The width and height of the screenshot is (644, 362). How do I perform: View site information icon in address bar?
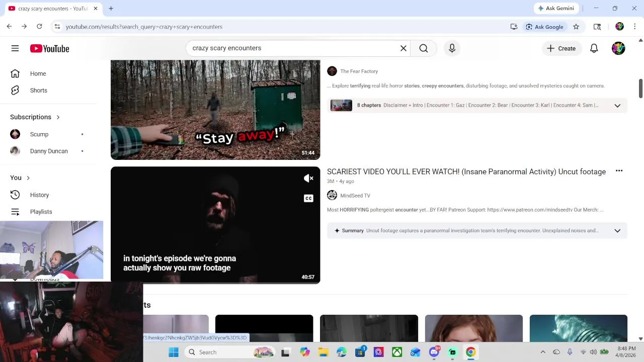[57, 27]
